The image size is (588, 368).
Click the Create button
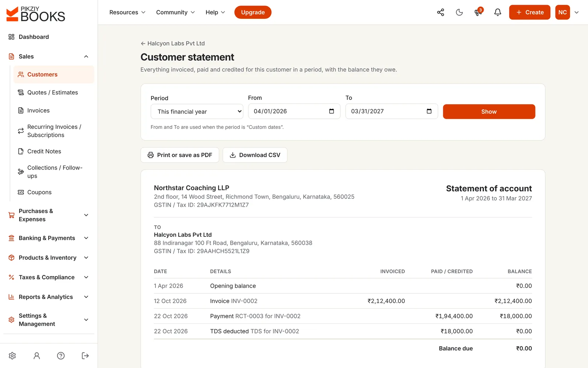click(530, 12)
